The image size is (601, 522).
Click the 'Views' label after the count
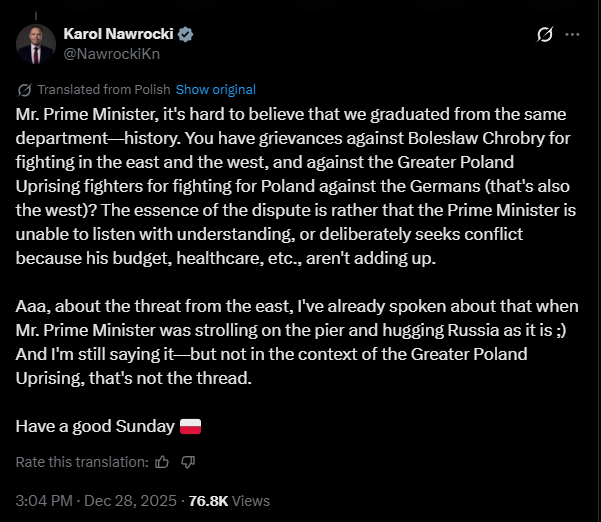[251, 500]
